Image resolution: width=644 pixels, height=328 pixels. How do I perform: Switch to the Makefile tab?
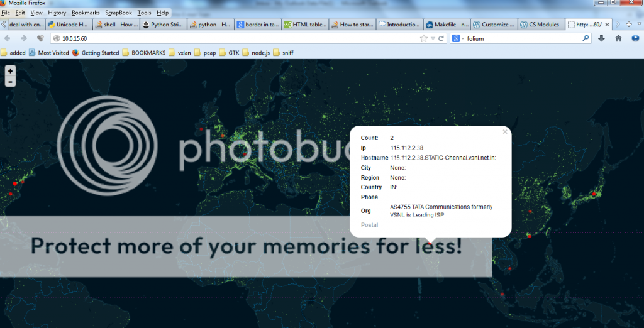pyautogui.click(x=447, y=25)
